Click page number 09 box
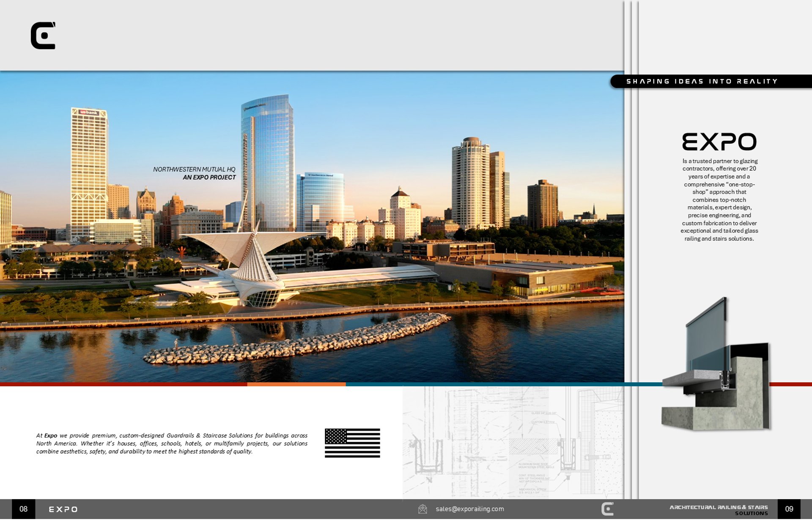This screenshot has width=812, height=525. coord(789,509)
